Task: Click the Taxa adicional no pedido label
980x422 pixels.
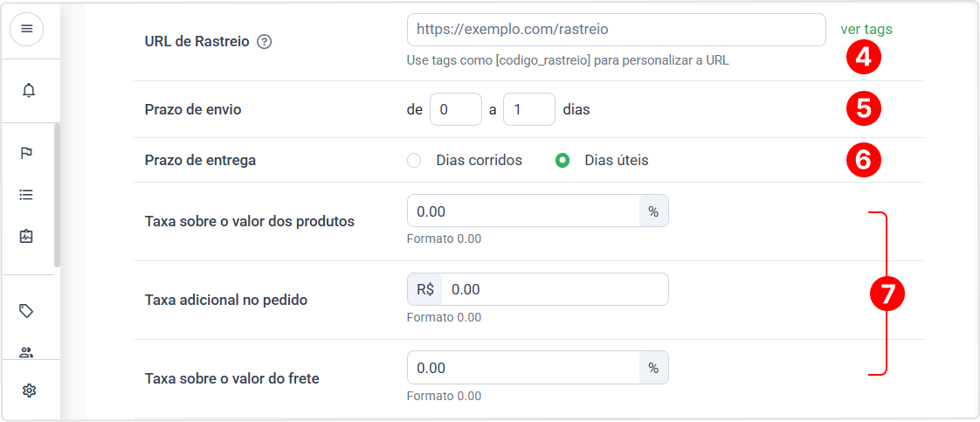Action: (225, 300)
